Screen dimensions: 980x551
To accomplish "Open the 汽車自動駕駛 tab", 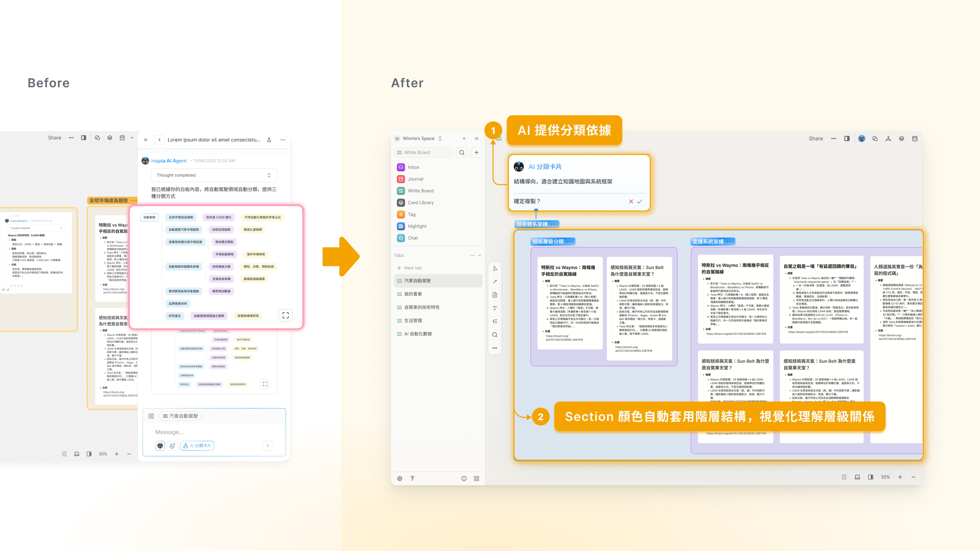I will (417, 281).
